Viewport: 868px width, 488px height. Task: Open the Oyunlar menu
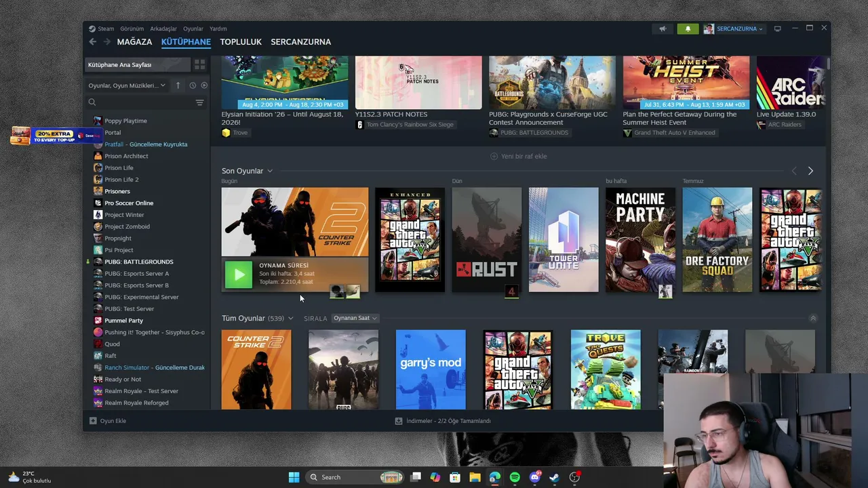pos(193,28)
